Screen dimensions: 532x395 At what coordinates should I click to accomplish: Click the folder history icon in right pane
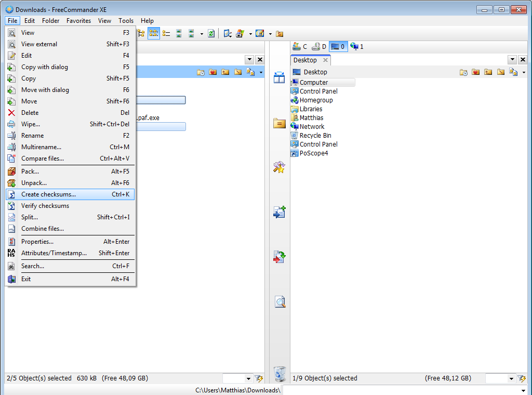(463, 72)
